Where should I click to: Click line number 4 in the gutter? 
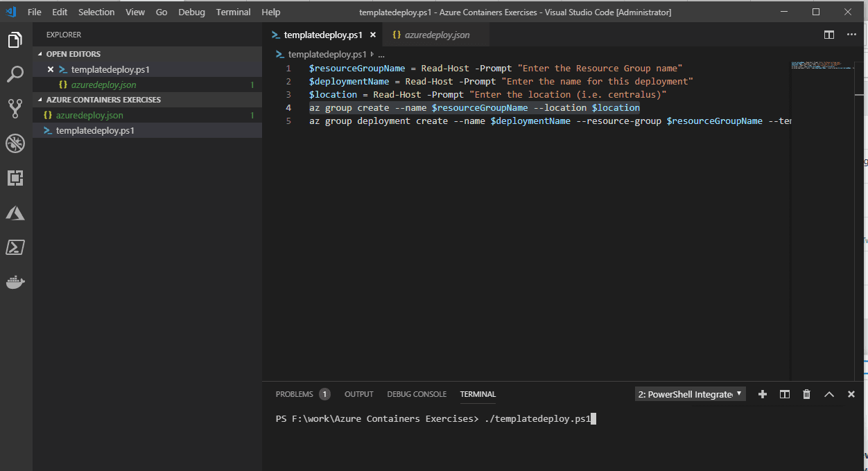(x=288, y=108)
